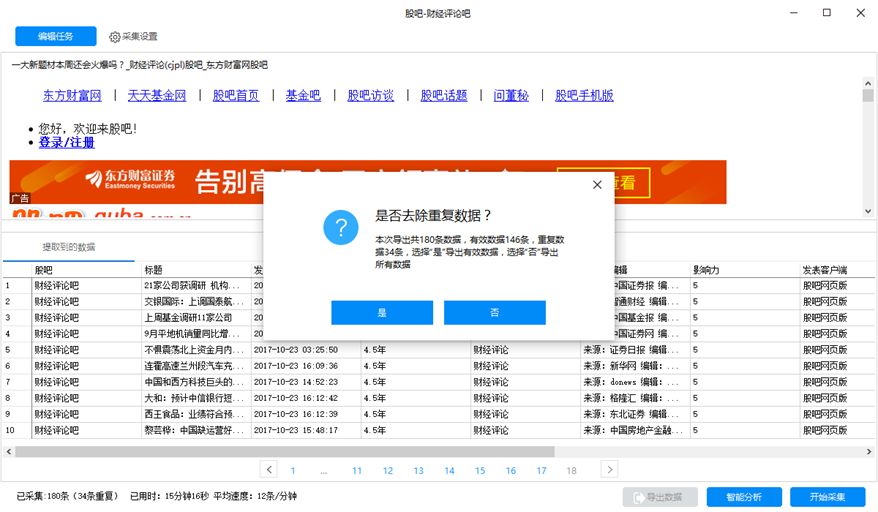Image resolution: width=878 pixels, height=512 pixels.
Task: Go to page 17 of results
Action: click(x=541, y=471)
